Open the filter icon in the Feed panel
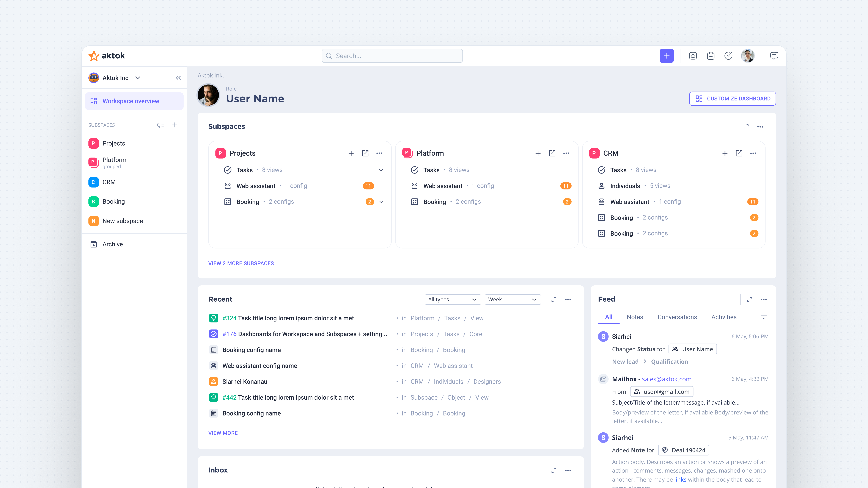The image size is (868, 488). click(x=764, y=317)
